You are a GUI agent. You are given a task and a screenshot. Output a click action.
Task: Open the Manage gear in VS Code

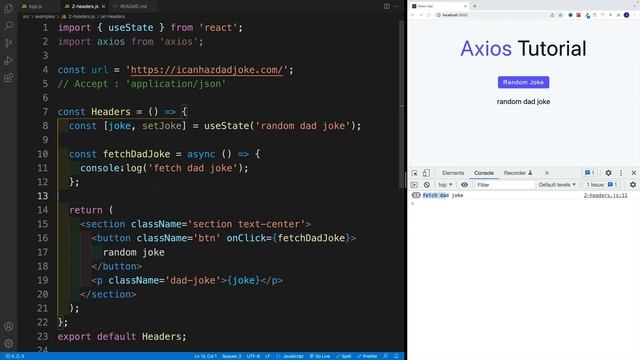coord(9,343)
